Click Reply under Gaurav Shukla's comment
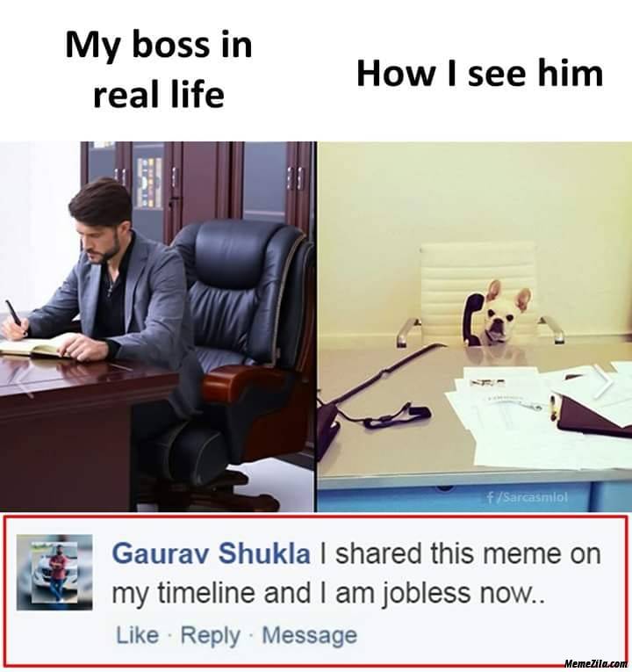Screen dimensions: 632x672 coord(210,636)
